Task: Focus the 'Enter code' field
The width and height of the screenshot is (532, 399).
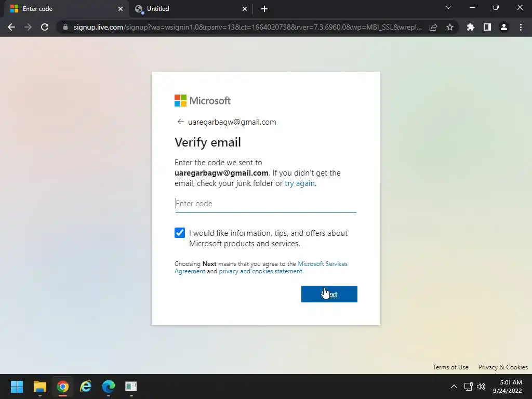Action: pos(265,204)
